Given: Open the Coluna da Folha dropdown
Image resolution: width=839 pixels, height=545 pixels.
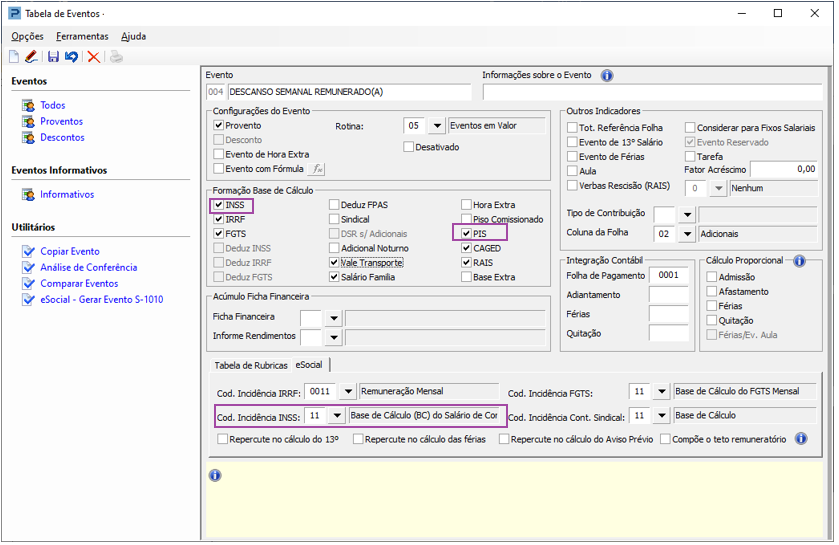Looking at the screenshot, I should 687,234.
